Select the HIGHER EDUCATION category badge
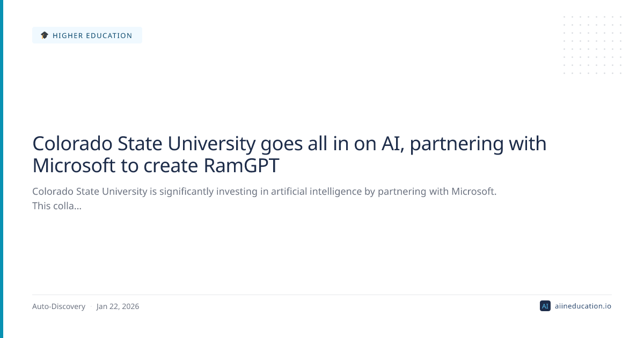 point(87,35)
